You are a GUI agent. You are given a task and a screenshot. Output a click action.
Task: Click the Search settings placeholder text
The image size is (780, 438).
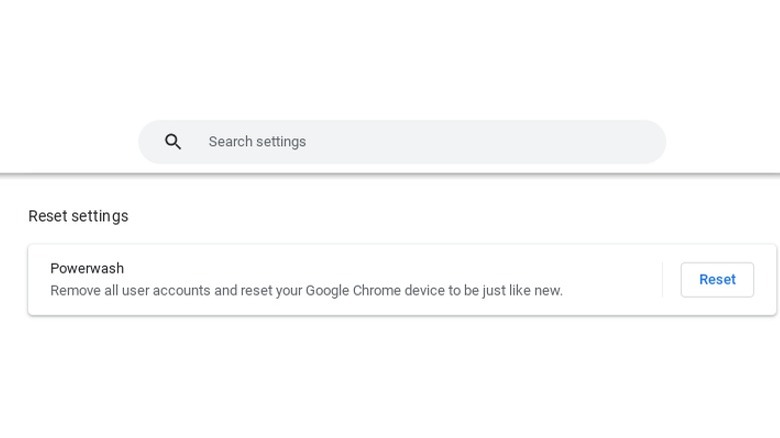click(257, 142)
